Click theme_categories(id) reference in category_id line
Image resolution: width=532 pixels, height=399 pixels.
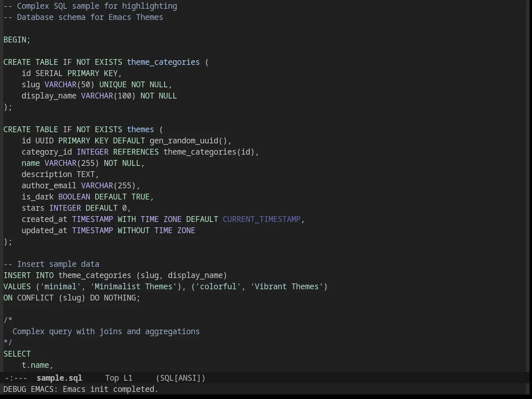point(209,152)
